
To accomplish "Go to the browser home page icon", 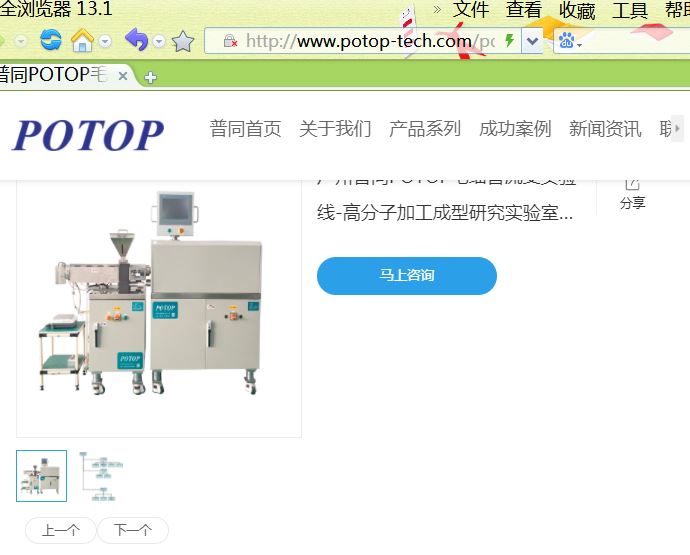I will click(x=82, y=40).
